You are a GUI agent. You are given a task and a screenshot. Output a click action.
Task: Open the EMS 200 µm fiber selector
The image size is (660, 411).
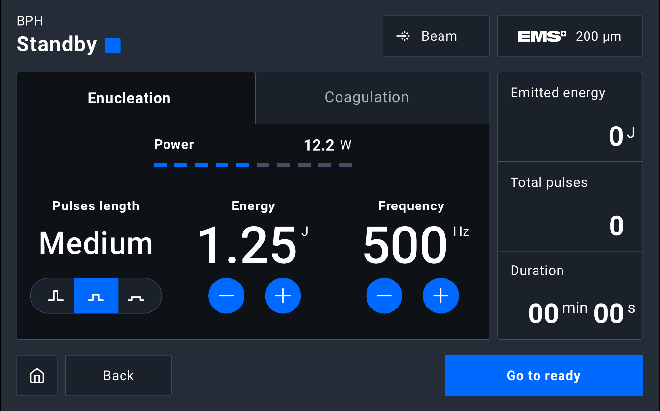570,36
